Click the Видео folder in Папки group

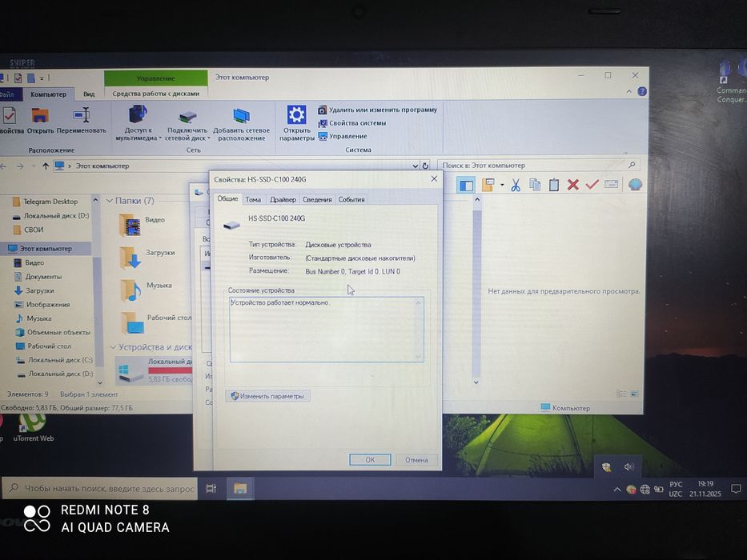tap(142, 225)
